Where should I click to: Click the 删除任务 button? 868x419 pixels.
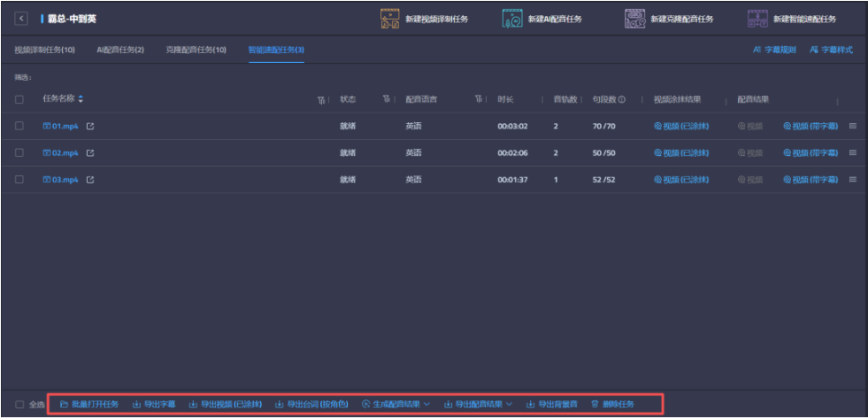tap(612, 404)
